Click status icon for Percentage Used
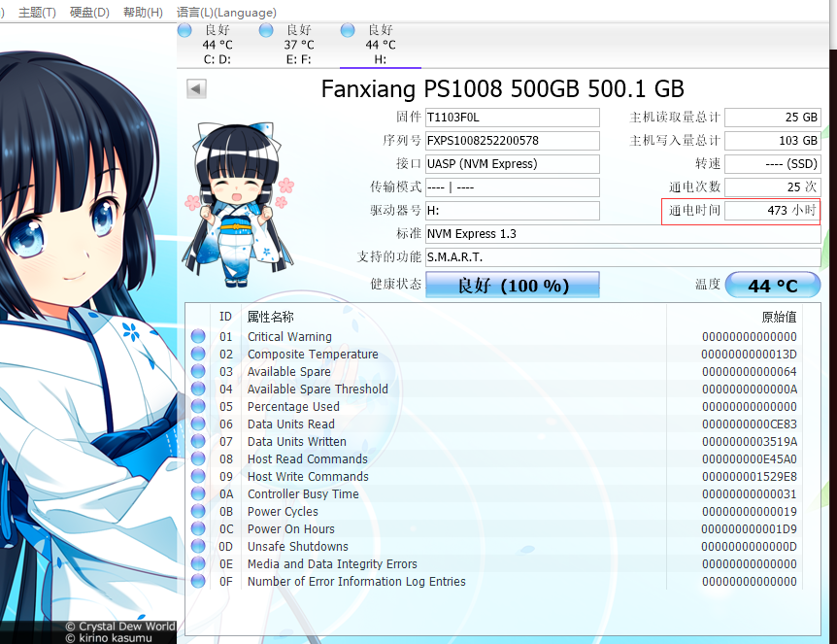837x644 pixels. click(x=198, y=406)
